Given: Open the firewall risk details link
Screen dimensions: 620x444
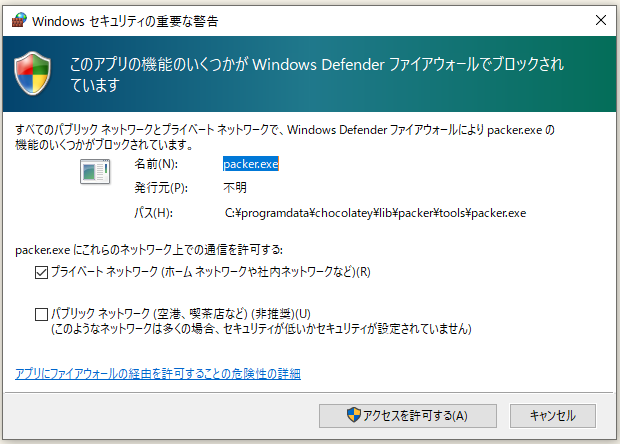Looking at the screenshot, I should (158, 374).
